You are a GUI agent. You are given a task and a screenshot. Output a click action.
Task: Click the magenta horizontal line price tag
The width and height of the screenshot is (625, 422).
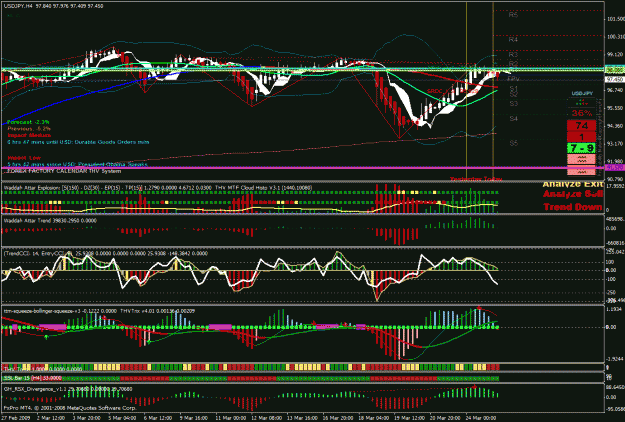pyautogui.click(x=615, y=168)
